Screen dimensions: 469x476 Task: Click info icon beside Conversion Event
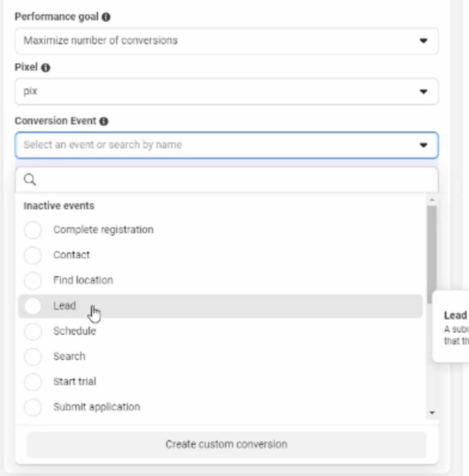[104, 121]
